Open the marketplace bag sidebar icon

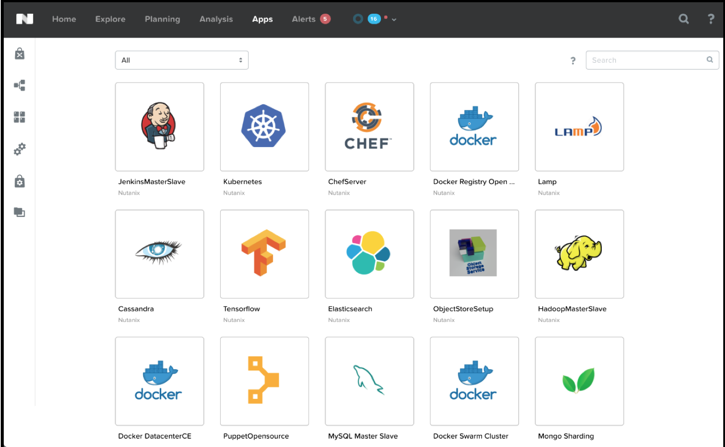19,54
